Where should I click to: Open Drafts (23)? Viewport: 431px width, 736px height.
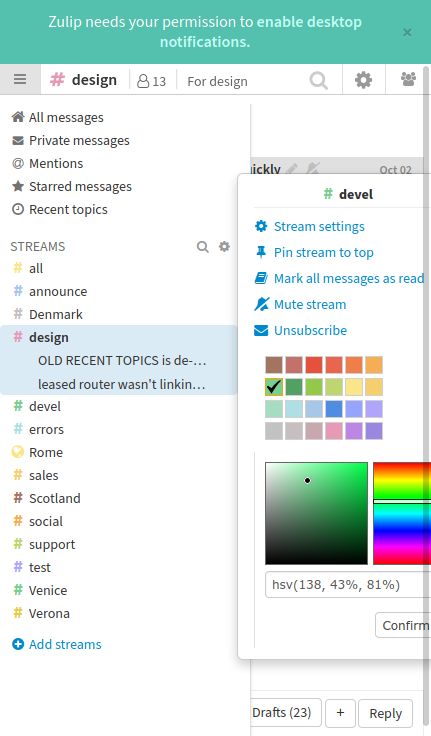pos(286,713)
